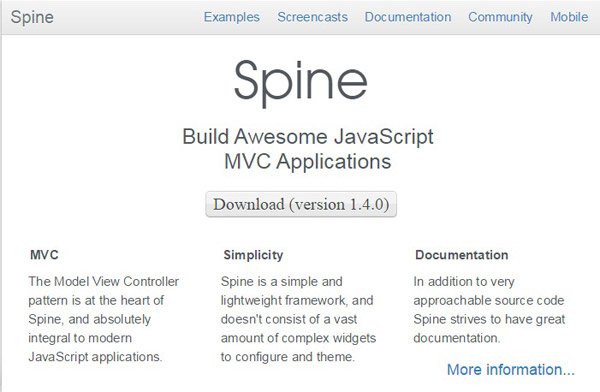Click the Download (version 1.4.0) button
The image size is (600, 392).
click(301, 204)
